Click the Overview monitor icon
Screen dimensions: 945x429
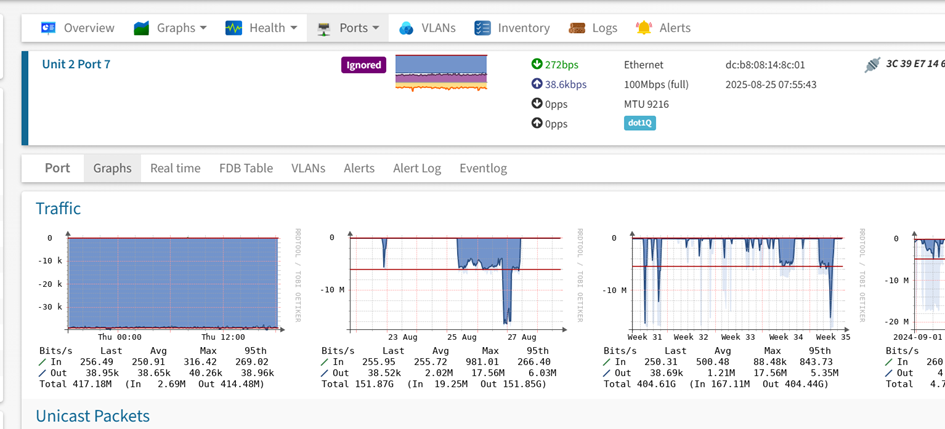(x=48, y=28)
